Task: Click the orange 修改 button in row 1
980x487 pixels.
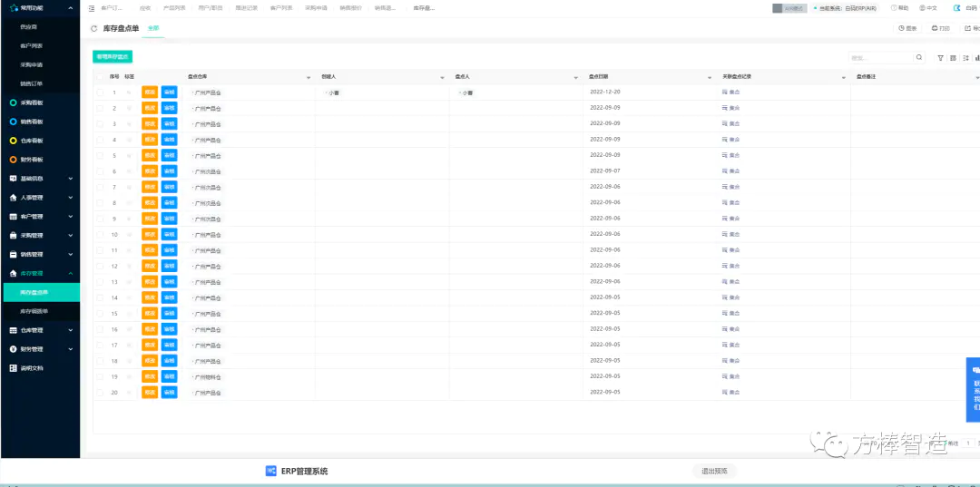Action: point(150,93)
